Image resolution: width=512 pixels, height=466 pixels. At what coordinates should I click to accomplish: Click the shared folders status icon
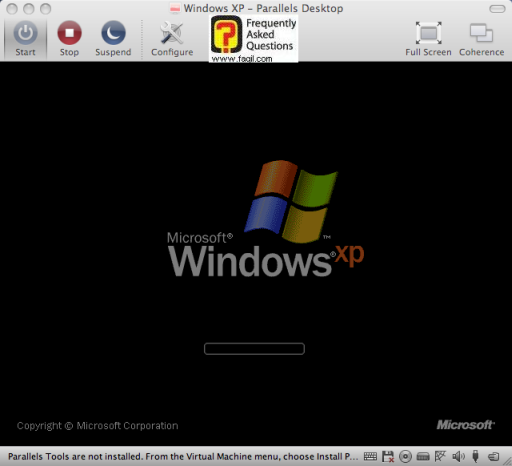click(x=494, y=456)
